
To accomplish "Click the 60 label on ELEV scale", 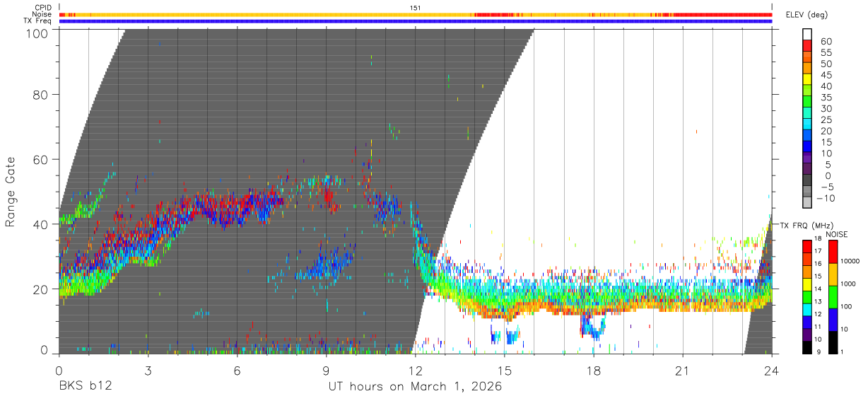I will tap(826, 42).
